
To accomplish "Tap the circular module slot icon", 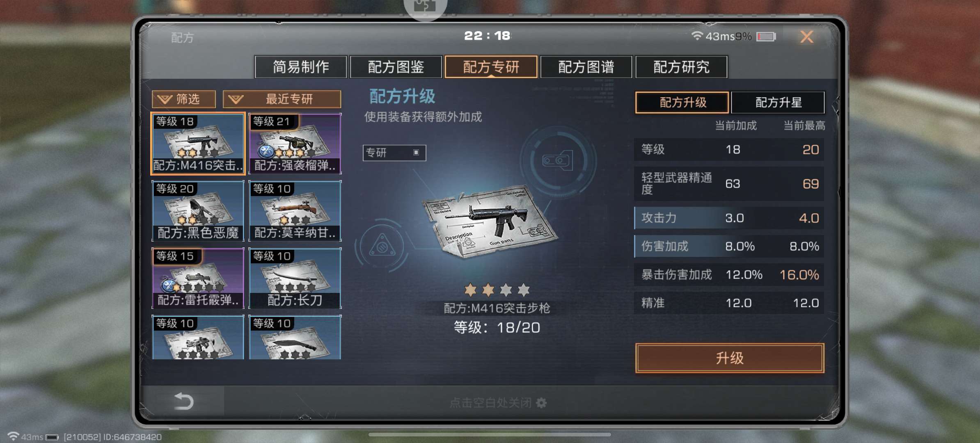I will coord(557,160).
